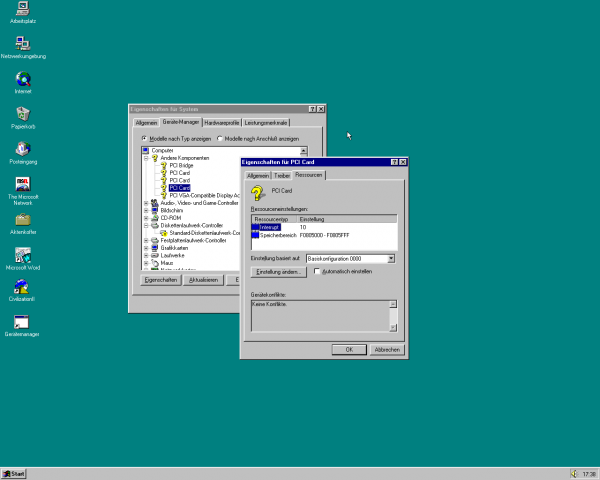Open Allgemein tab in PCI Card dialog
The image size is (600, 480).
(x=258, y=176)
